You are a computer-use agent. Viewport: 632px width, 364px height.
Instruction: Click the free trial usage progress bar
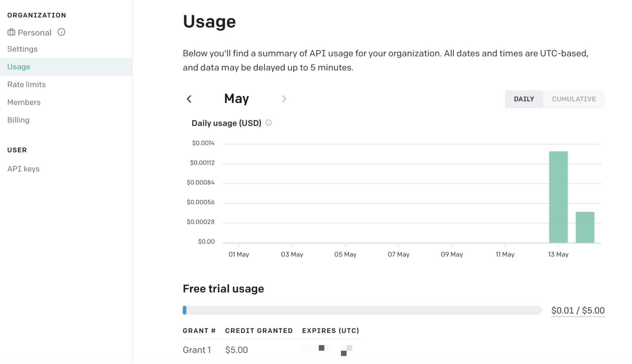[362, 310]
